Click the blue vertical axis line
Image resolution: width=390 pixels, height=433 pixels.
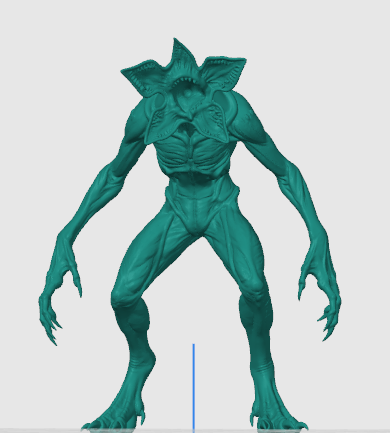(x=194, y=387)
